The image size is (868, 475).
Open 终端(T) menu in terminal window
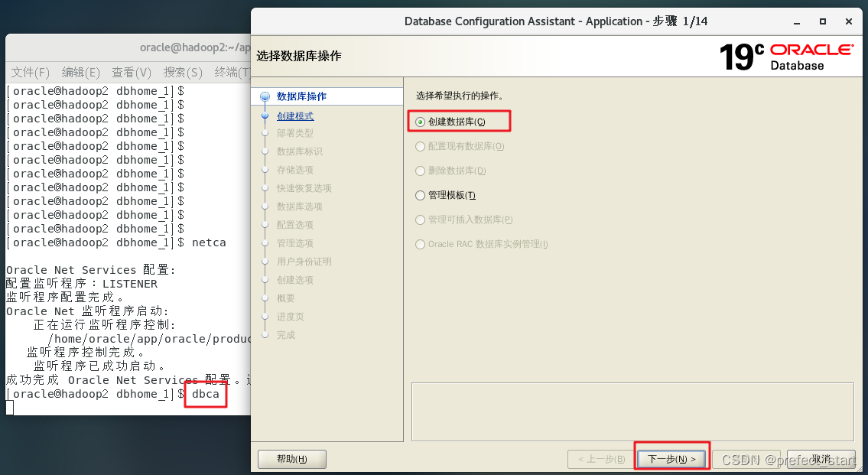click(232, 73)
